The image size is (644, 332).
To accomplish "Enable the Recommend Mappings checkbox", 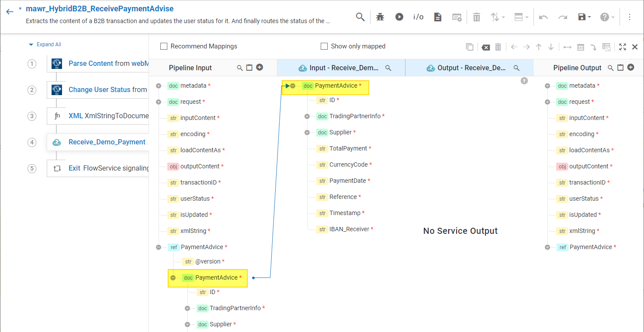I will tap(164, 46).
